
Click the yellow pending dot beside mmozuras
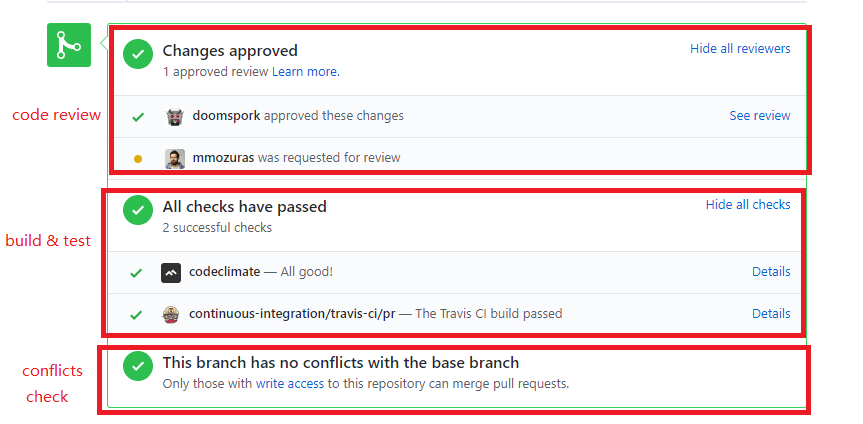pyautogui.click(x=138, y=159)
